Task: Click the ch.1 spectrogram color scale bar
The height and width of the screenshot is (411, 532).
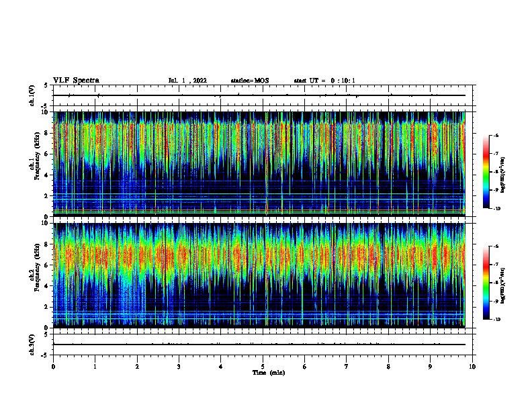Action: [x=486, y=172]
